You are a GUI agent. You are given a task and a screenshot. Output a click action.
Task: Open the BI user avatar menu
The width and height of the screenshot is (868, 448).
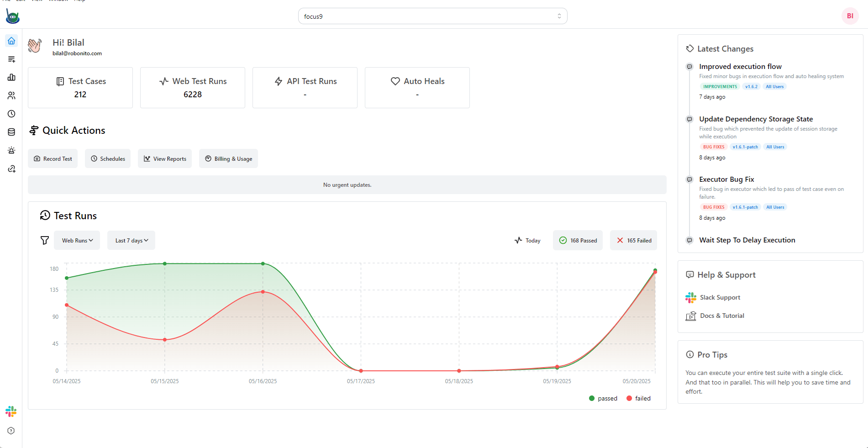point(850,16)
